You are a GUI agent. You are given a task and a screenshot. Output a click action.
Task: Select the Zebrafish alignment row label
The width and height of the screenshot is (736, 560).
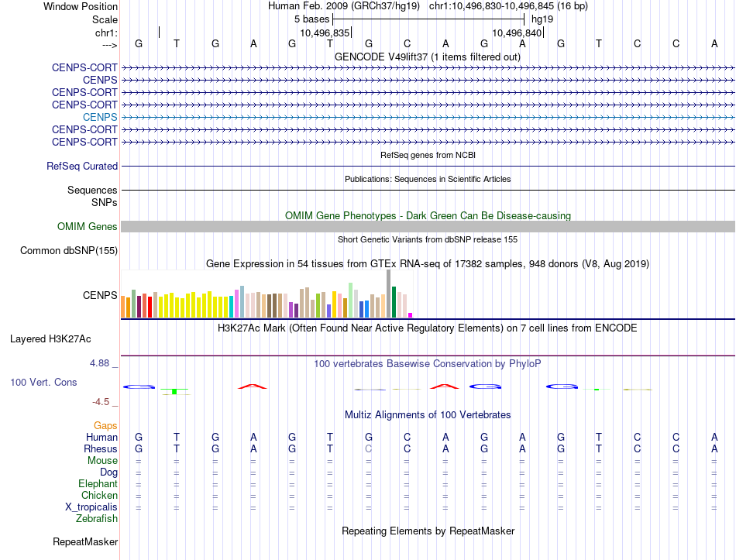(x=97, y=519)
